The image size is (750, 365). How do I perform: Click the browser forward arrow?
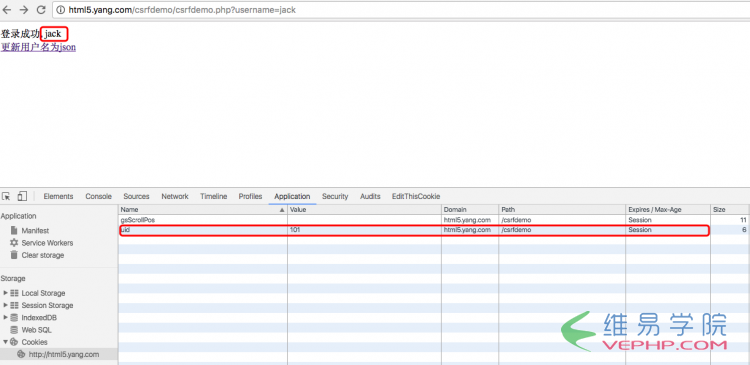(24, 10)
